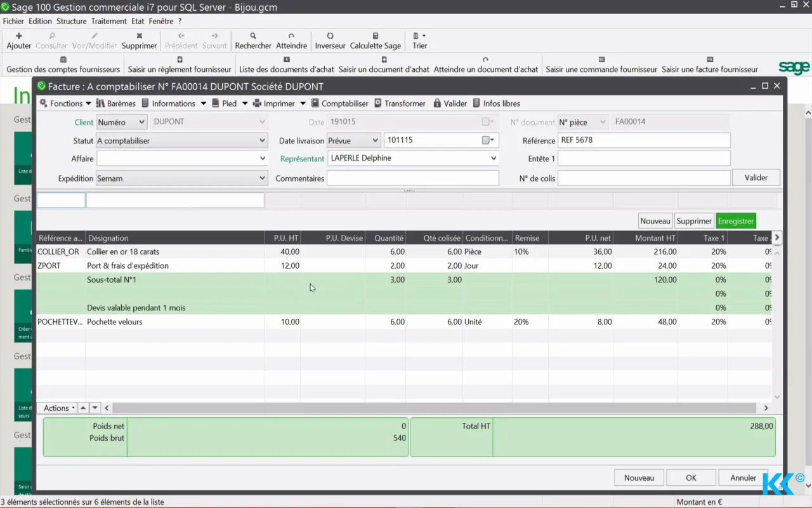Click Barèmes in invoice toolbar

click(116, 104)
